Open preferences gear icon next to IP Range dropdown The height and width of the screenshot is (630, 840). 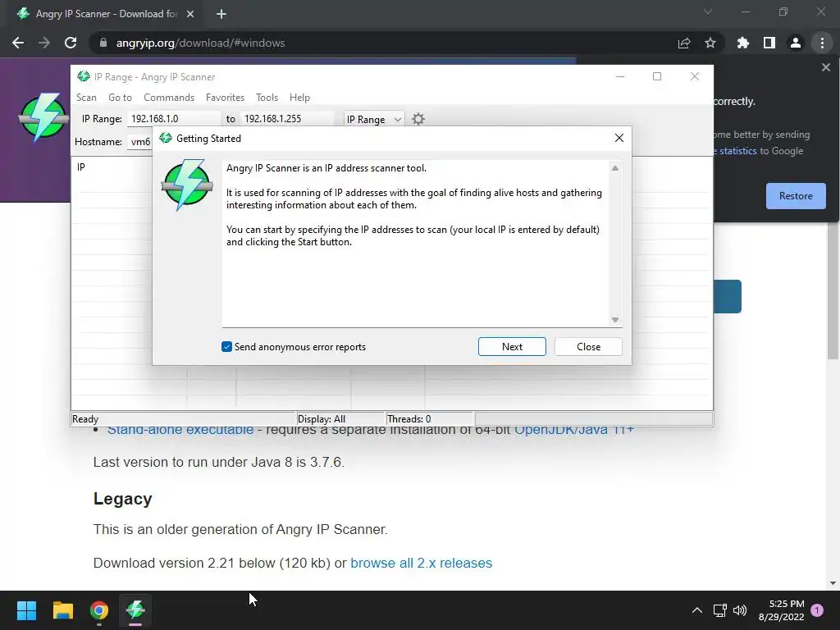[418, 119]
